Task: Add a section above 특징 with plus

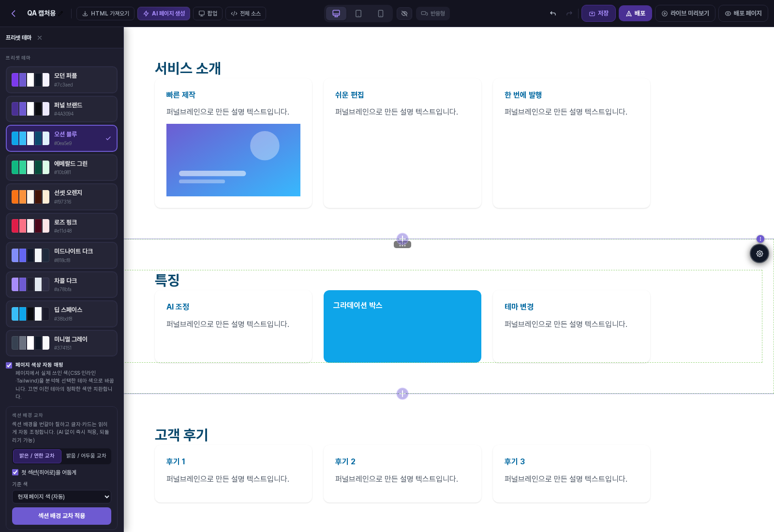Action: 402,238
